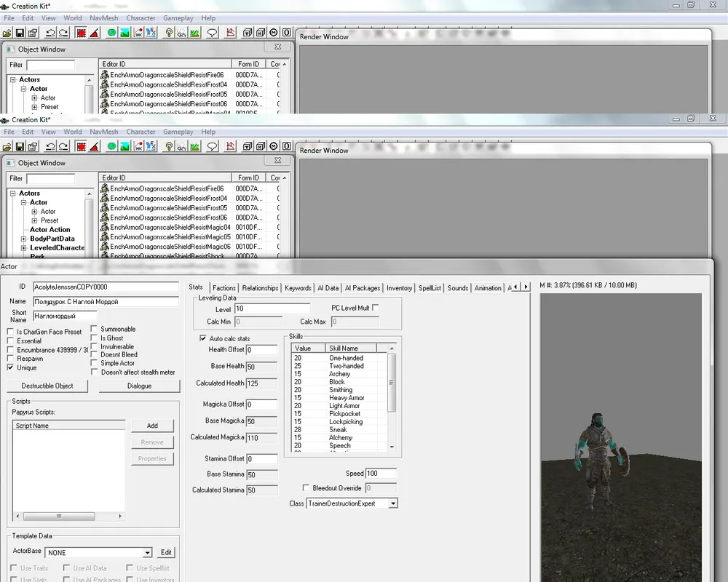
Task: Click Undo arrow icon in the lower toolbar
Action: 50,146
